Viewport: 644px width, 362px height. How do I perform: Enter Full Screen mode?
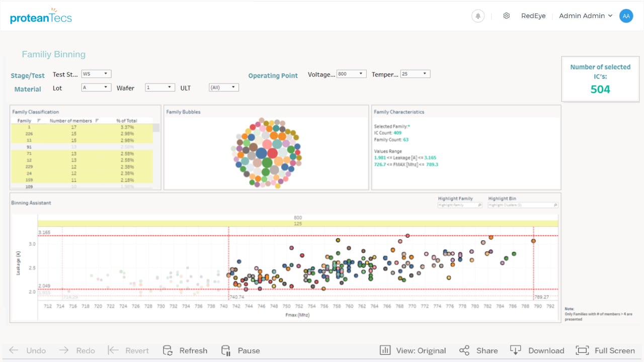(582, 350)
